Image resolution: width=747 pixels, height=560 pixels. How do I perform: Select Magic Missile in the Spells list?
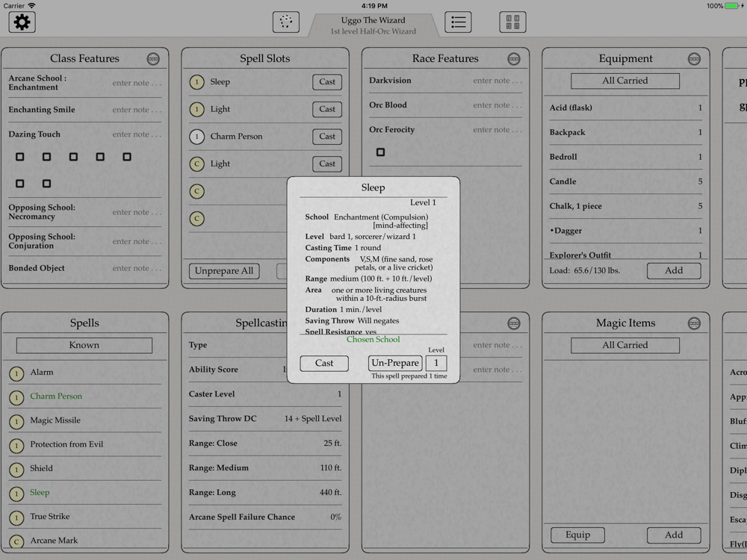point(55,420)
